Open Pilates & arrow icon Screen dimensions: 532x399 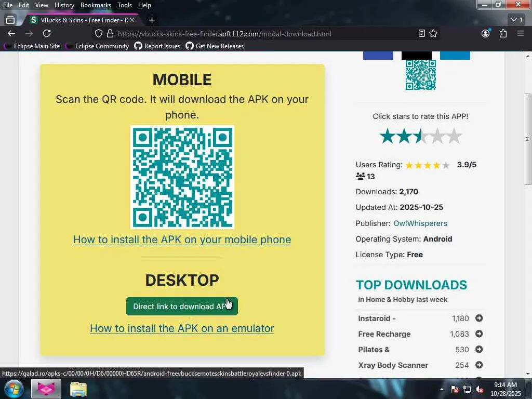point(478,350)
